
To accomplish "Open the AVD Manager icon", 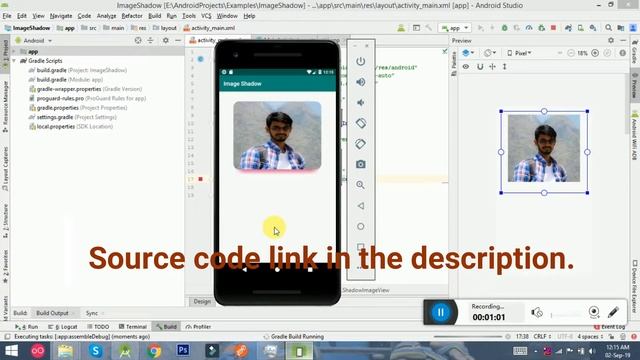I will [x=580, y=28].
